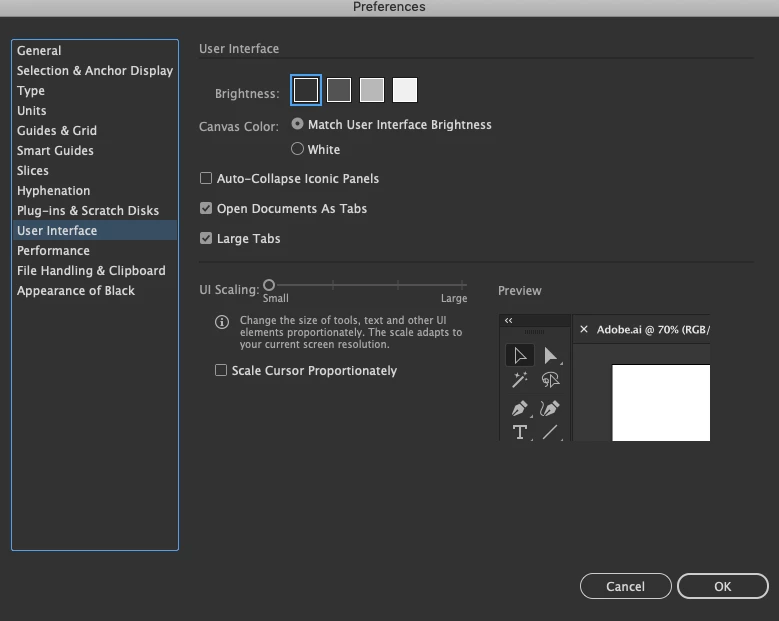Image resolution: width=779 pixels, height=621 pixels.
Task: Choose the darkest brightness swatch
Action: (x=306, y=90)
